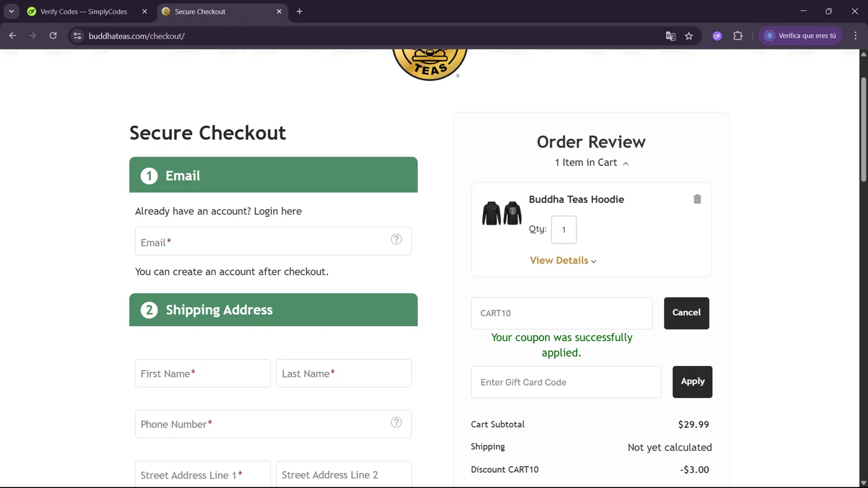The image size is (868, 488).
Task: Click the scrollbar down arrow
Action: 863,483
